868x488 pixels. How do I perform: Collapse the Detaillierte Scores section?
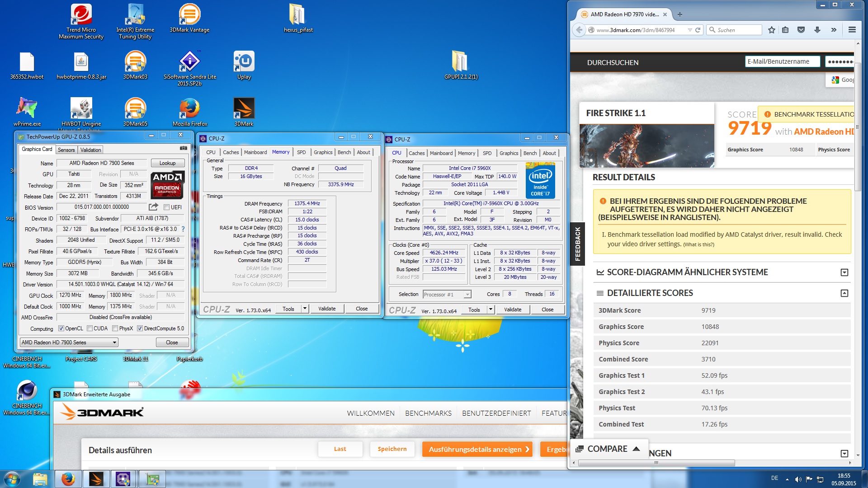[844, 293]
